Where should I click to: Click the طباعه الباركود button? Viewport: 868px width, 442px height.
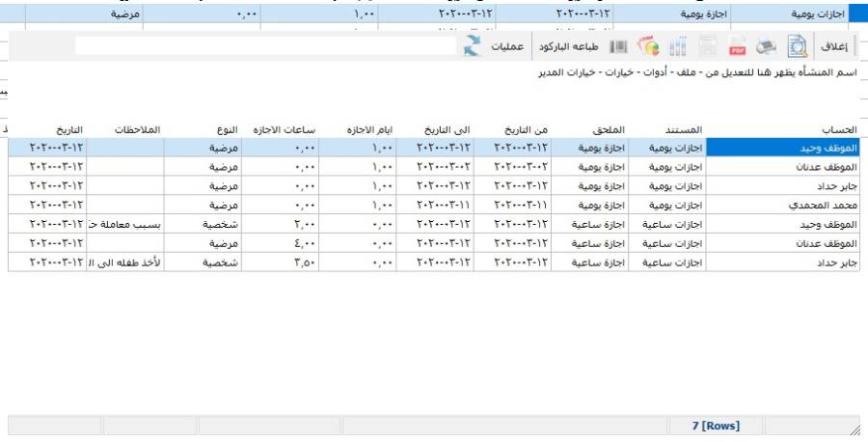[x=568, y=47]
